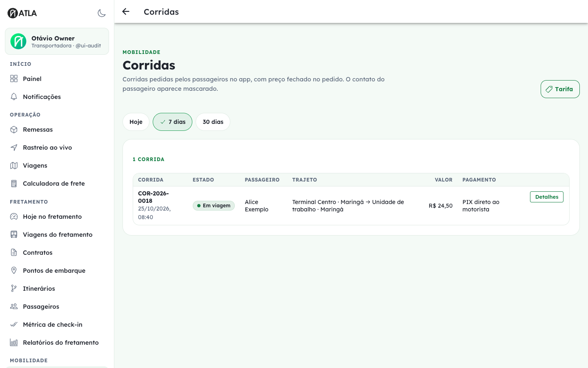
Task: Click the R$ 24,50 value cell
Action: [x=441, y=206]
